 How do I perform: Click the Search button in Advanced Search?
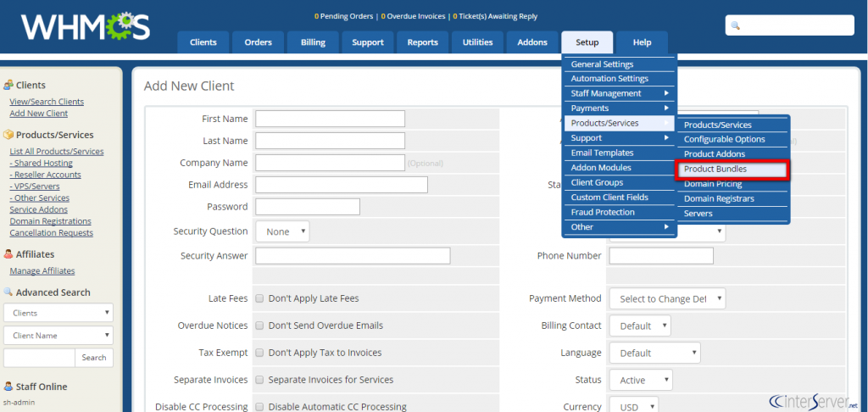94,358
